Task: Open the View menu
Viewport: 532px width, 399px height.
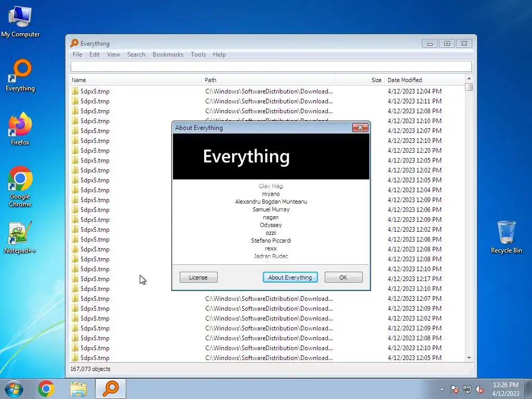Action: (x=113, y=54)
